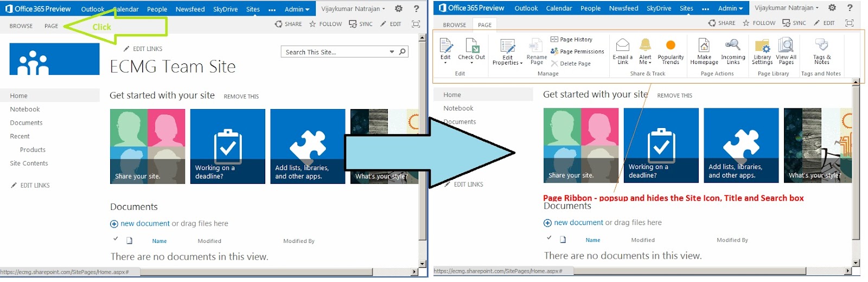Image resolution: width=868 pixels, height=282 pixels.
Task: Switch to PAGE tab in left screenshot
Action: click(51, 26)
